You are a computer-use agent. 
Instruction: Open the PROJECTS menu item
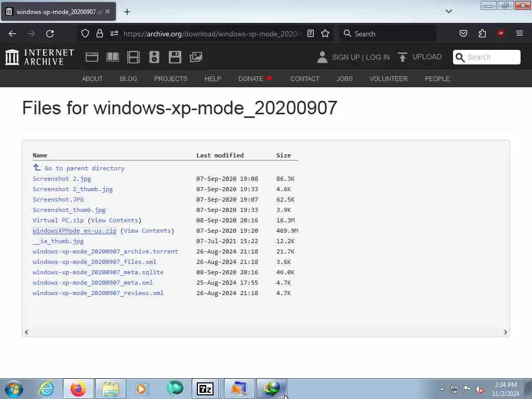click(170, 79)
